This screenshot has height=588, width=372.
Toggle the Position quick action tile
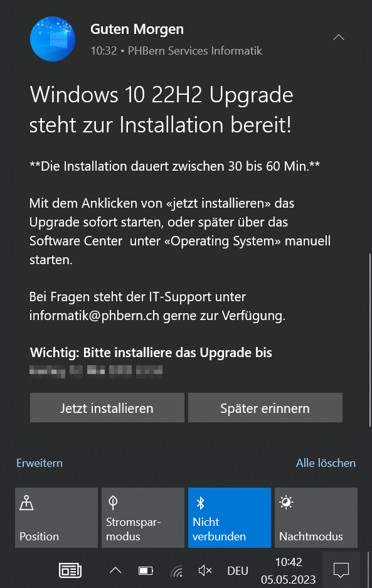coord(56,518)
